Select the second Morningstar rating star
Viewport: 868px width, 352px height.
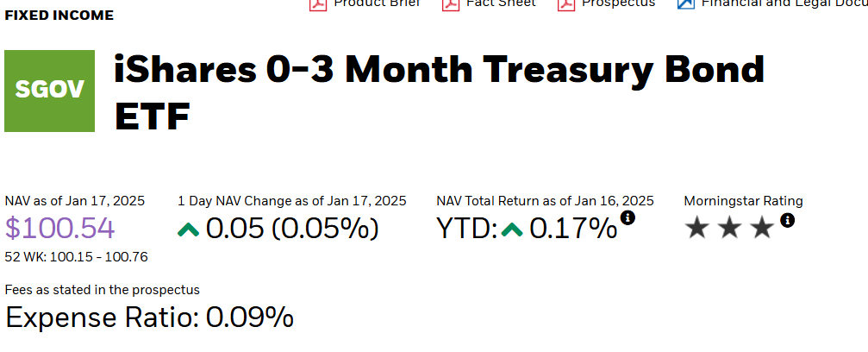[x=729, y=229]
